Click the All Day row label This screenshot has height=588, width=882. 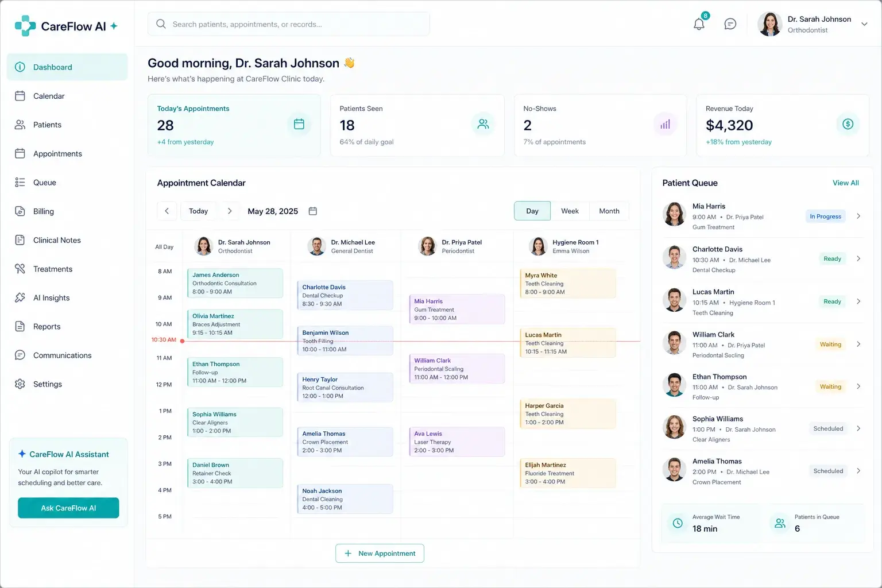click(x=164, y=247)
